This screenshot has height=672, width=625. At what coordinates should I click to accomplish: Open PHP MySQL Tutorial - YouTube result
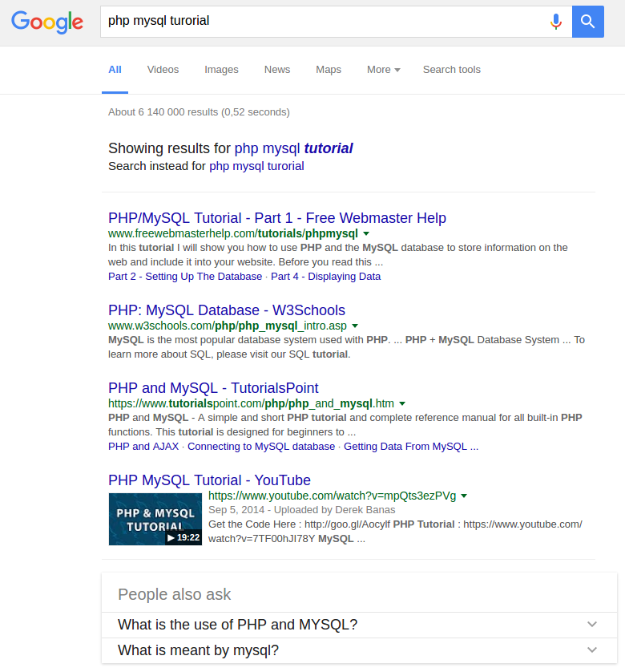click(x=209, y=480)
